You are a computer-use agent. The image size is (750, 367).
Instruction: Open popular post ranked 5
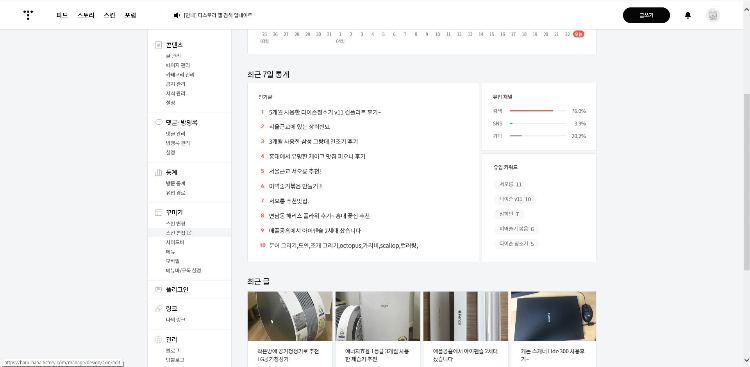tap(295, 171)
